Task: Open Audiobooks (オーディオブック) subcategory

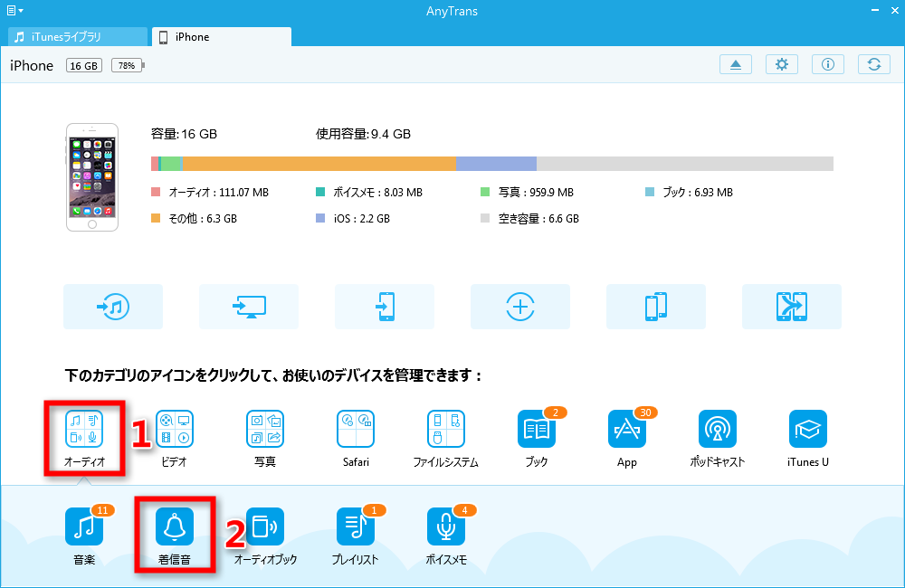Action: (x=265, y=526)
